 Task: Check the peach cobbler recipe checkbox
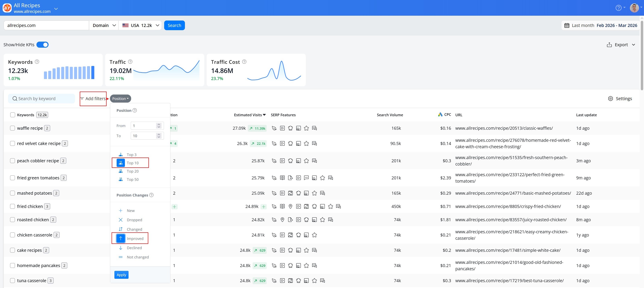click(x=12, y=160)
